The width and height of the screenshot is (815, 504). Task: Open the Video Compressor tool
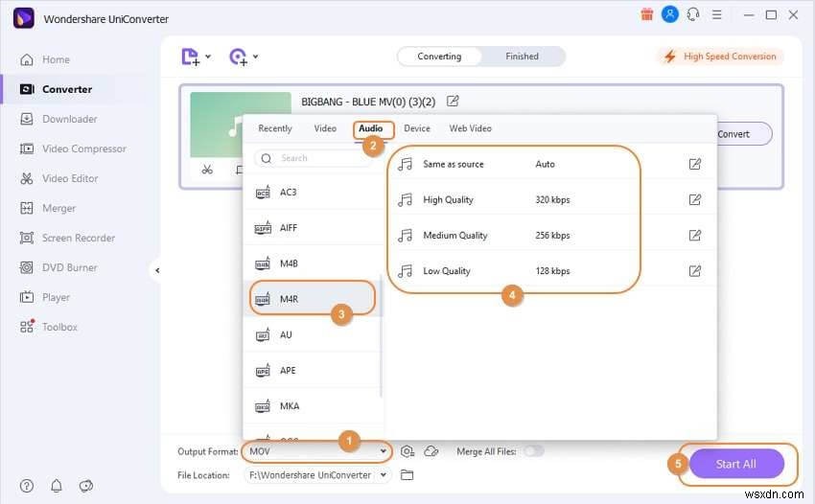tap(73, 149)
